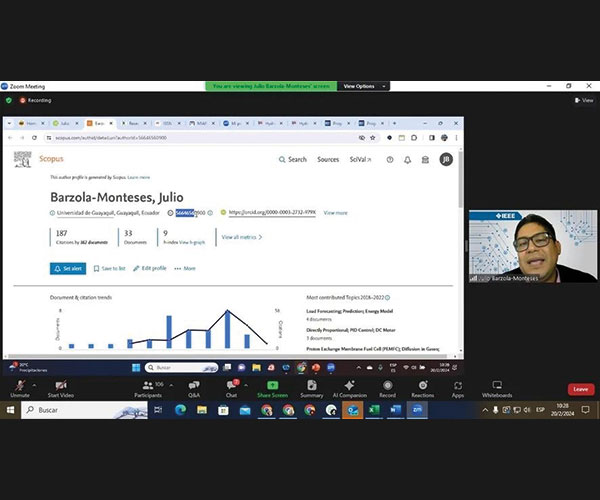Screen dimensions: 600x500
Task: Open tab search chevron in Chrome
Action: (9, 123)
